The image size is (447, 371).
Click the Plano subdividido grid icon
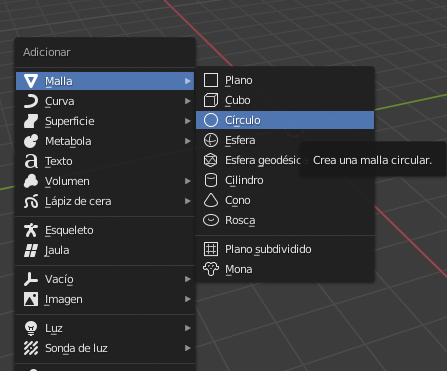tap(211, 249)
